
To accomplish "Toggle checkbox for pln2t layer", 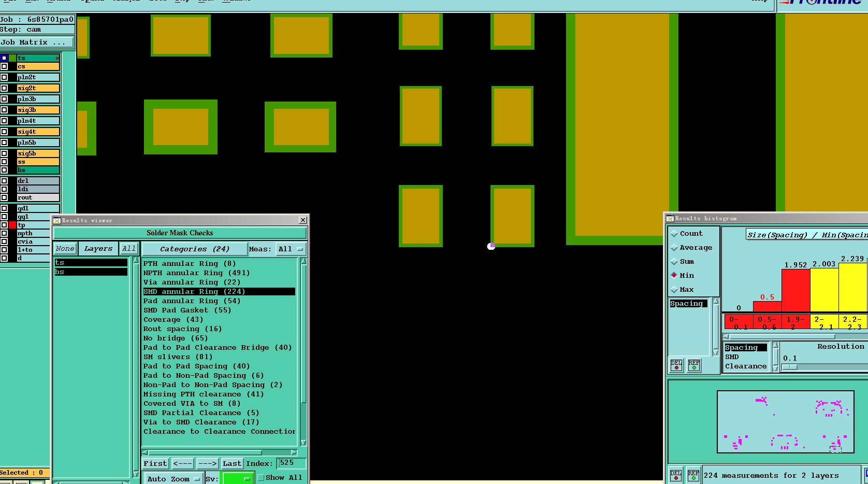I will coord(4,77).
